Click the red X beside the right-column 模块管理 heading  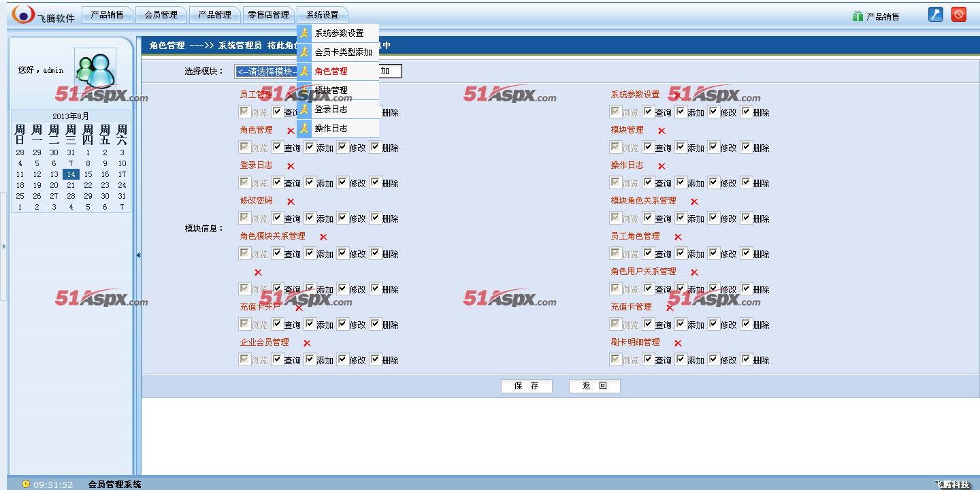click(661, 131)
